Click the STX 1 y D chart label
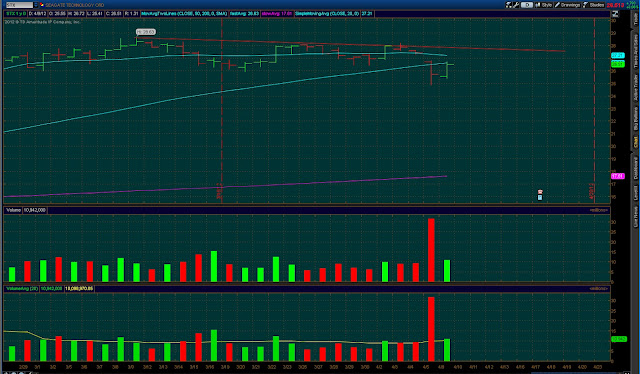 point(16,14)
